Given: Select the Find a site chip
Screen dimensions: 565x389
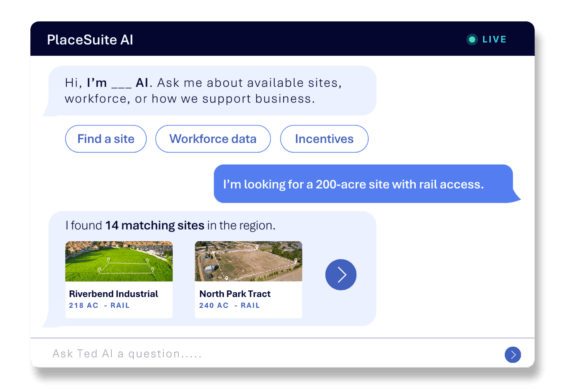Looking at the screenshot, I should [106, 139].
